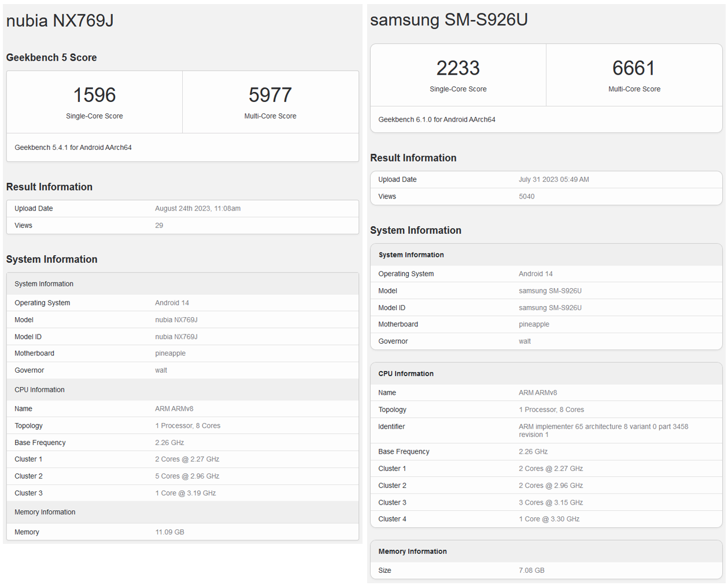Click CPU Information header in nubia result

39,390
